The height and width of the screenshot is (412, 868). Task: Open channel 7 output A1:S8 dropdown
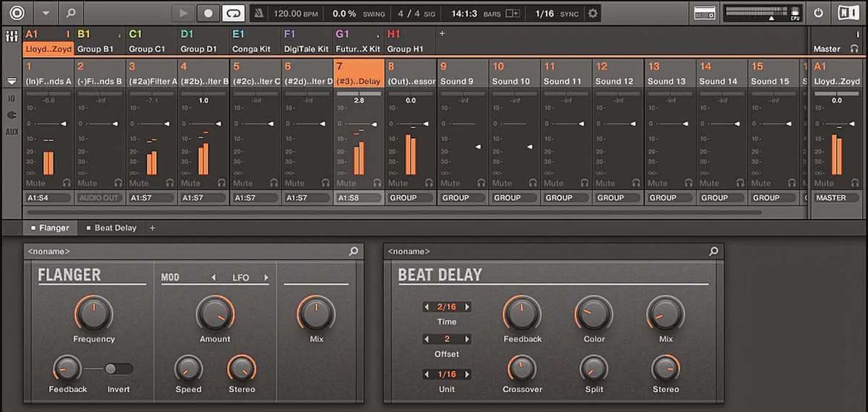(359, 197)
